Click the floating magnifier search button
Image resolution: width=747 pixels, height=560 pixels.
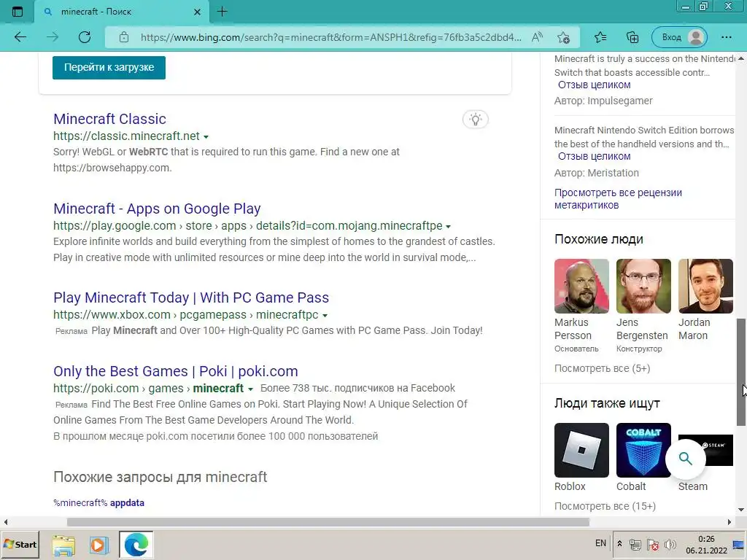[x=685, y=459]
